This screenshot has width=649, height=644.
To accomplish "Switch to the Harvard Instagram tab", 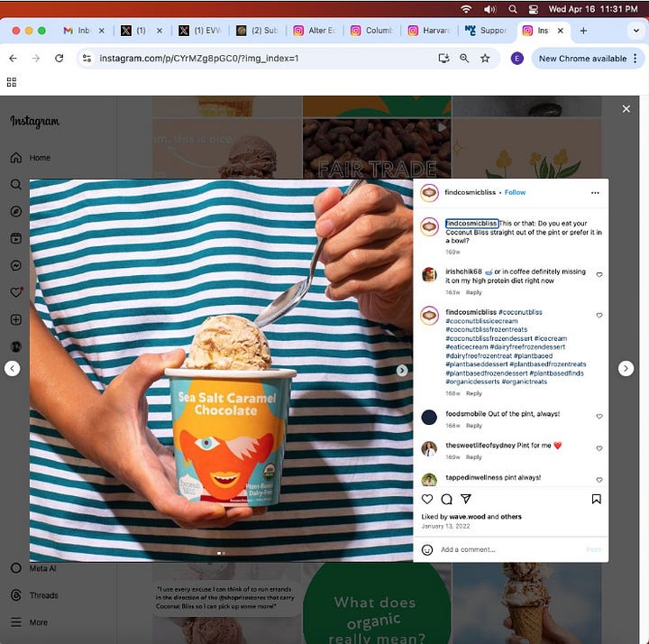I will [x=429, y=31].
